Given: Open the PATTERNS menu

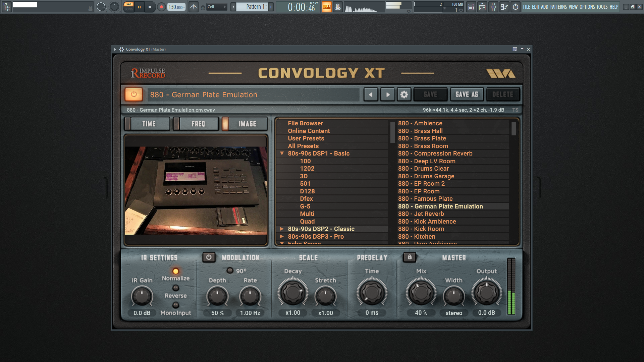Looking at the screenshot, I should tap(558, 7).
